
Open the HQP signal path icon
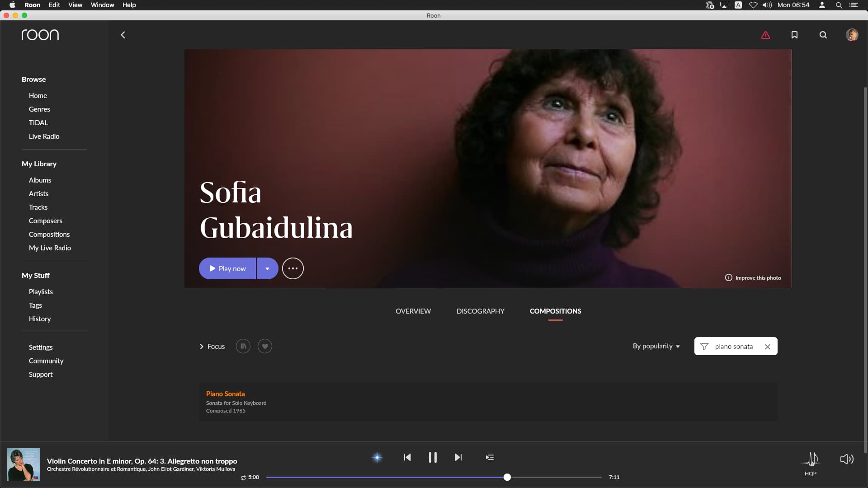[x=811, y=460]
